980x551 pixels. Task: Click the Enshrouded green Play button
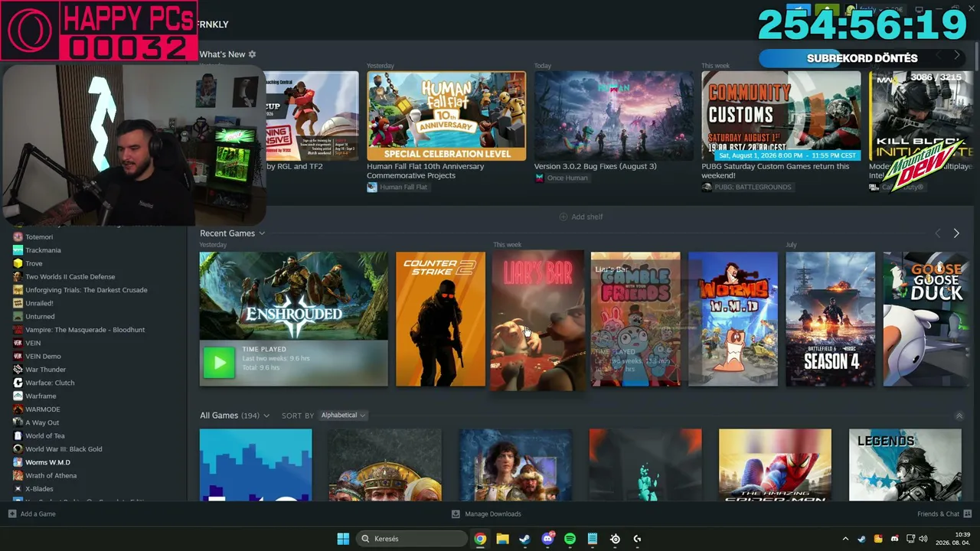click(219, 363)
